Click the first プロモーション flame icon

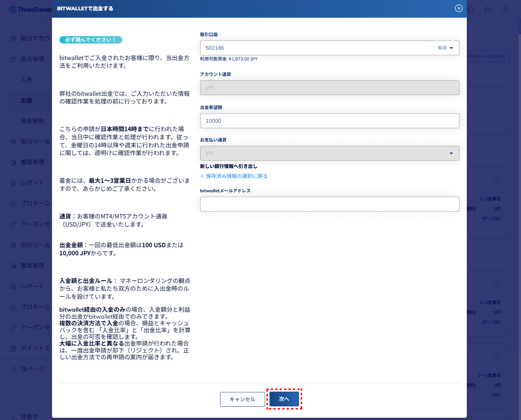tap(13, 203)
